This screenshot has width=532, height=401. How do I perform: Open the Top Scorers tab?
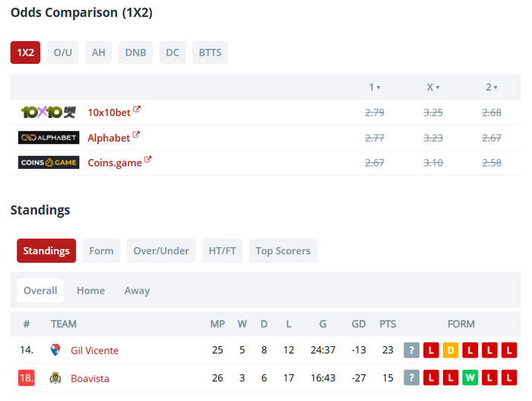pos(283,251)
